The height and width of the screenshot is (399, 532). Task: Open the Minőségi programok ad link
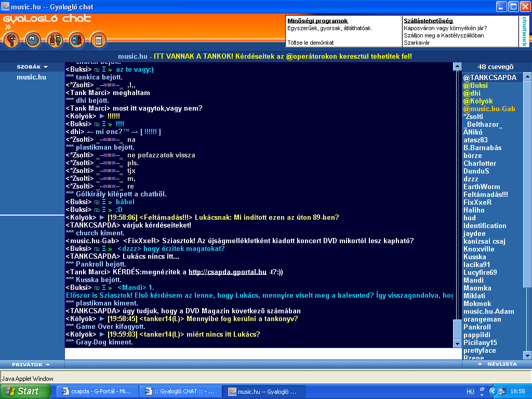317,21
